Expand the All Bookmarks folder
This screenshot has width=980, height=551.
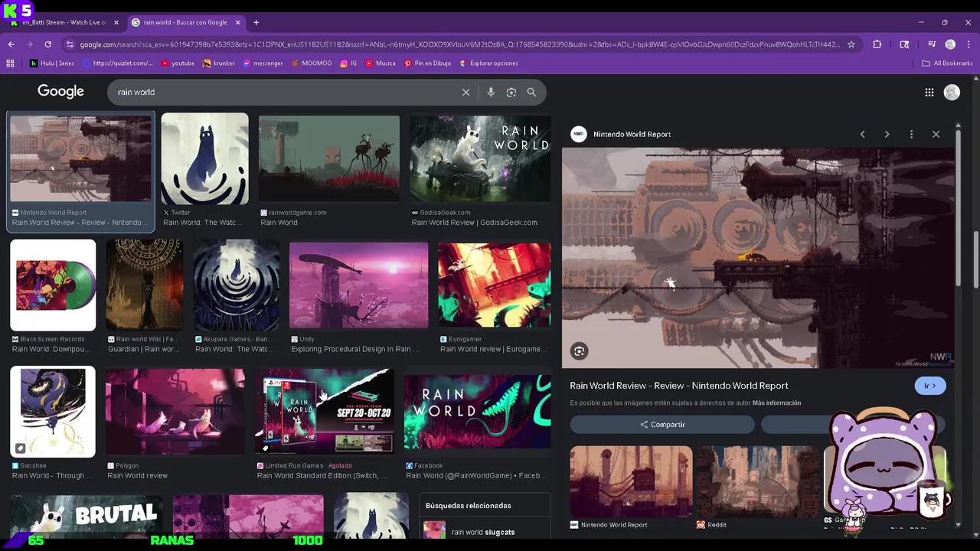click(x=947, y=64)
